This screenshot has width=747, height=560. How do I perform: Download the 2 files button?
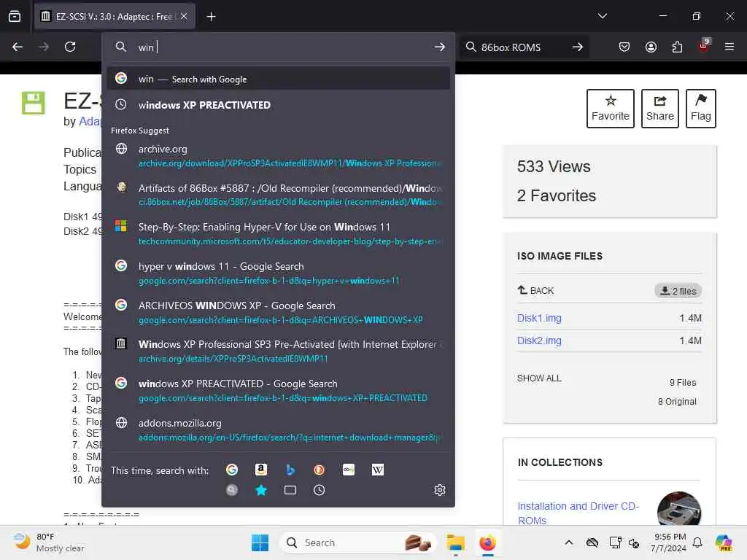[678, 291]
